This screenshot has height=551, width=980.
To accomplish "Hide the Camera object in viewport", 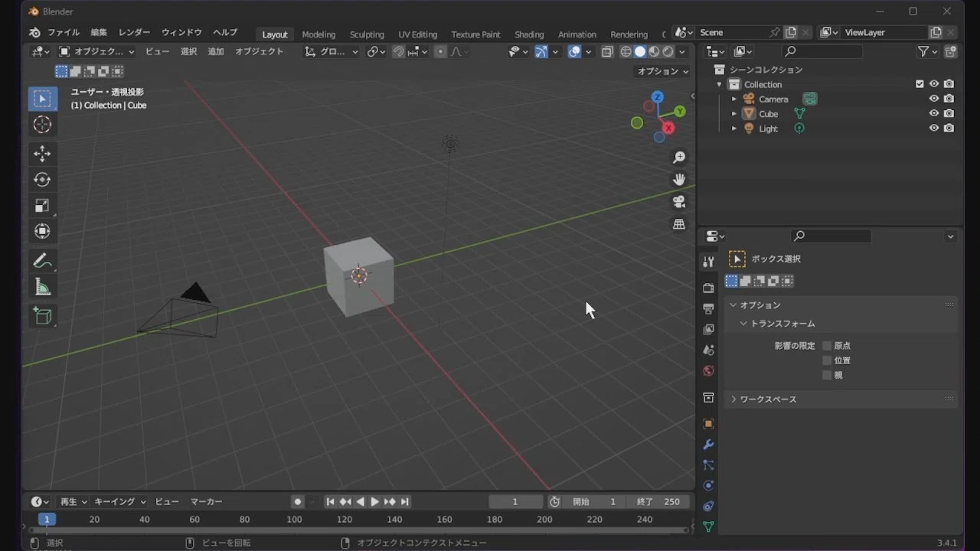I will 934,99.
